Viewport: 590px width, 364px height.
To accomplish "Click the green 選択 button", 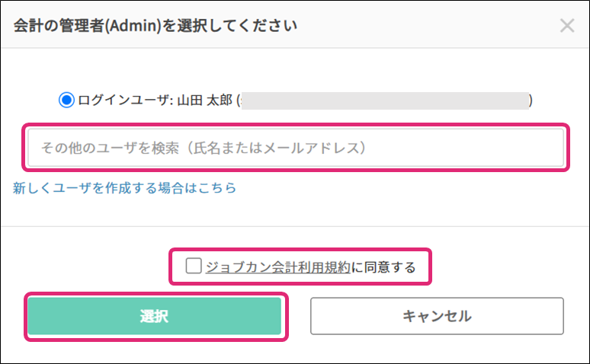I will 154,316.
